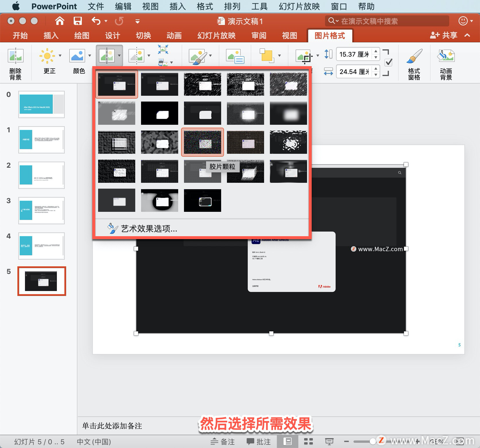Open the 窗口 menu
Viewport: 480px width, 448px height.
point(339,6)
